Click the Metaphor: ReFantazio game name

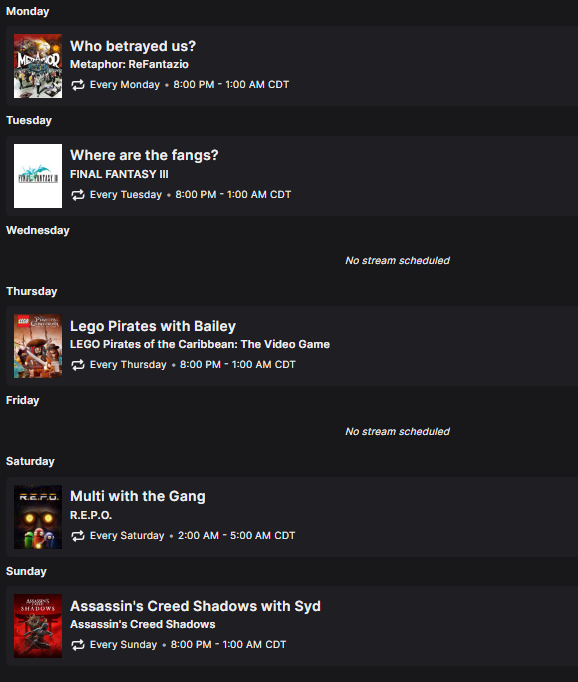pyautogui.click(x=129, y=64)
